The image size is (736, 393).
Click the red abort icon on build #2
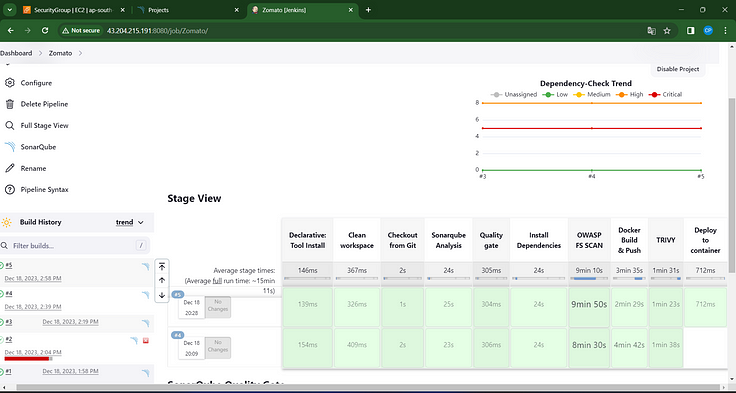click(x=145, y=340)
